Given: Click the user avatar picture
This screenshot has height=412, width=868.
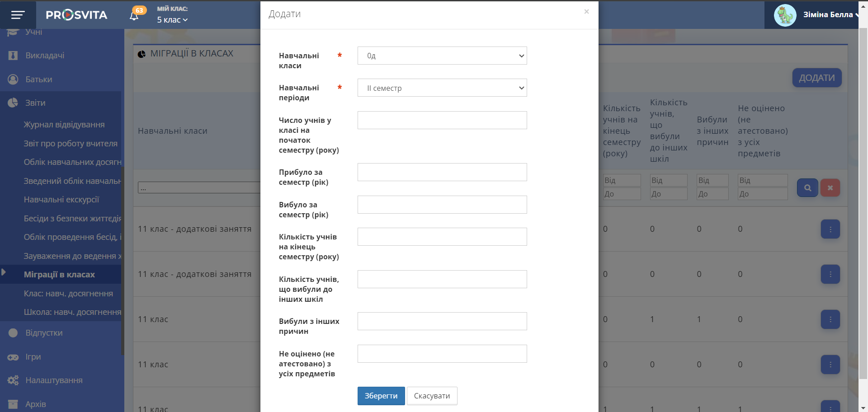Looking at the screenshot, I should (785, 15).
